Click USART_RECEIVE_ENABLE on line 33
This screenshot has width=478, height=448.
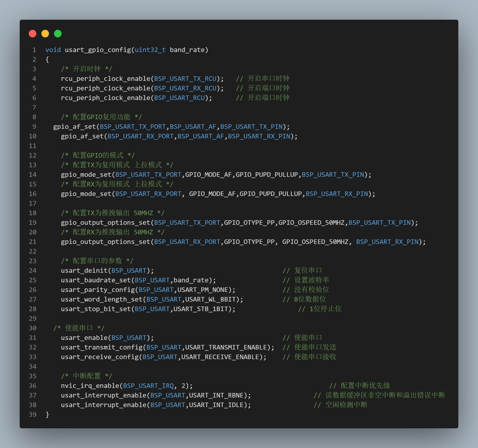(x=220, y=357)
